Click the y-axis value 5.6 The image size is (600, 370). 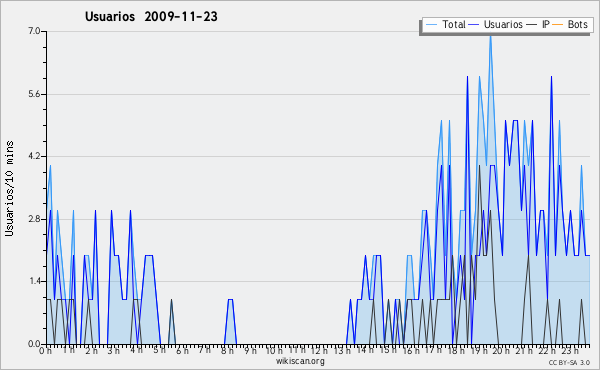point(34,94)
